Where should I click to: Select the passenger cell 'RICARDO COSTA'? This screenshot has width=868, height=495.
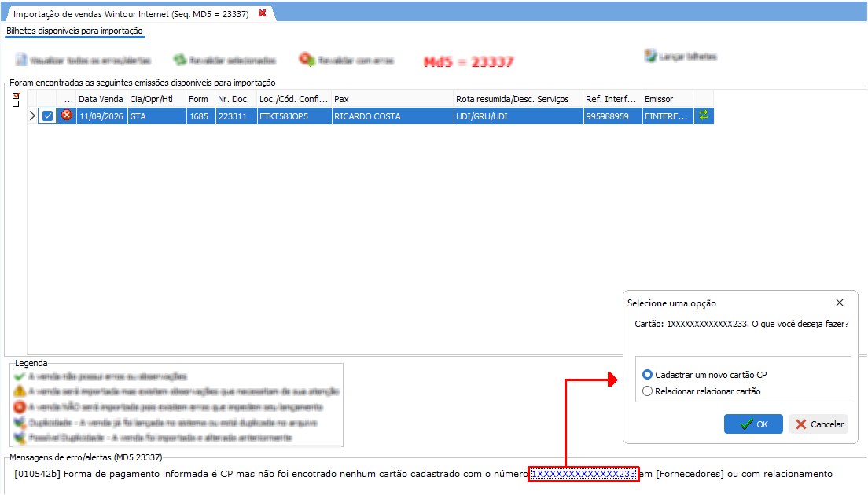392,116
